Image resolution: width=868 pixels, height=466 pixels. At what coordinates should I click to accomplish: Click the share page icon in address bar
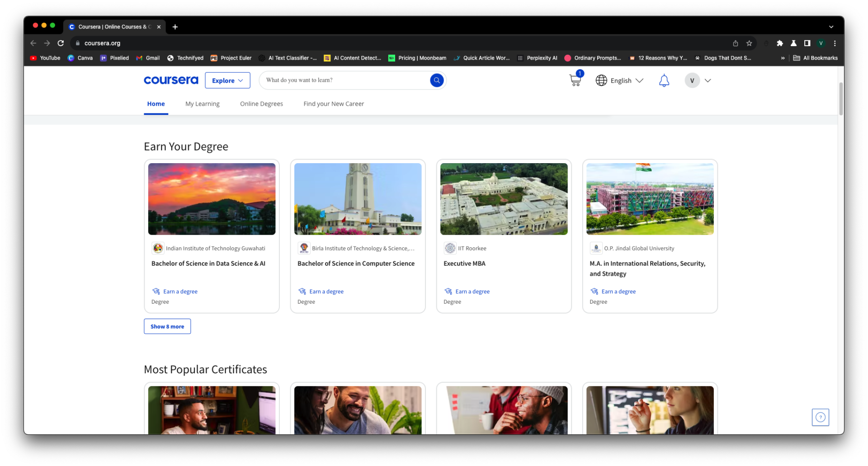(x=736, y=43)
